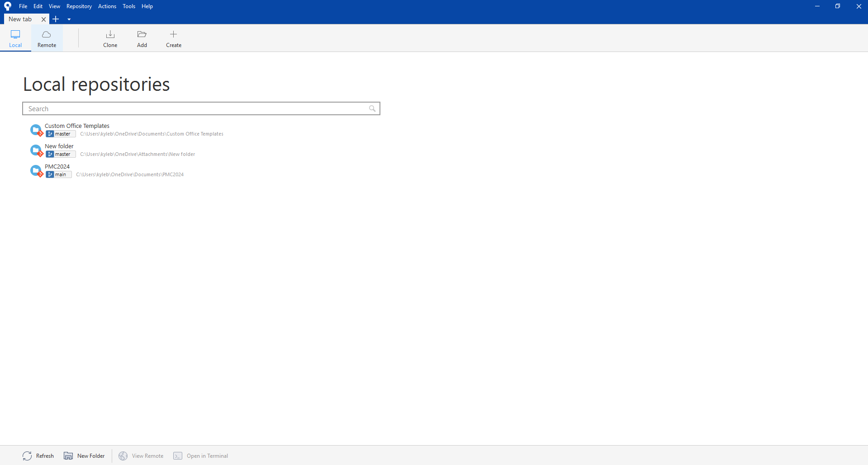Click the New Folder label
The image size is (868, 465).
(x=91, y=456)
